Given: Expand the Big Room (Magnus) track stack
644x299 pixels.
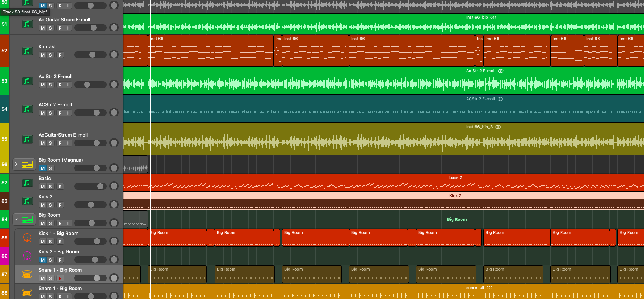Looking at the screenshot, I should pyautogui.click(x=16, y=164).
